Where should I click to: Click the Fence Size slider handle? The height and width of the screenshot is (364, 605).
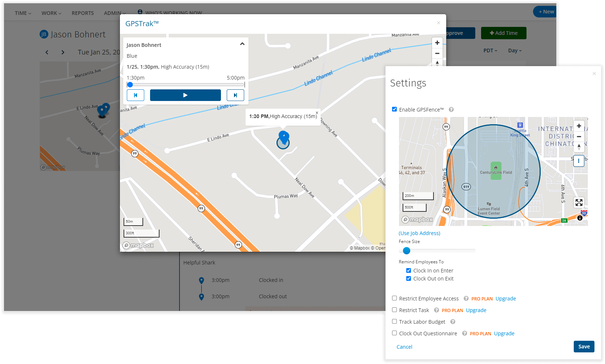click(x=407, y=251)
